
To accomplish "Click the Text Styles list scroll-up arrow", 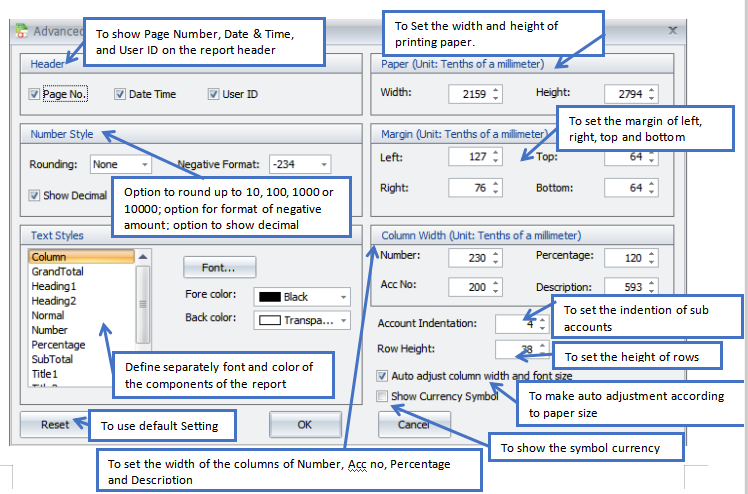I will [x=143, y=257].
